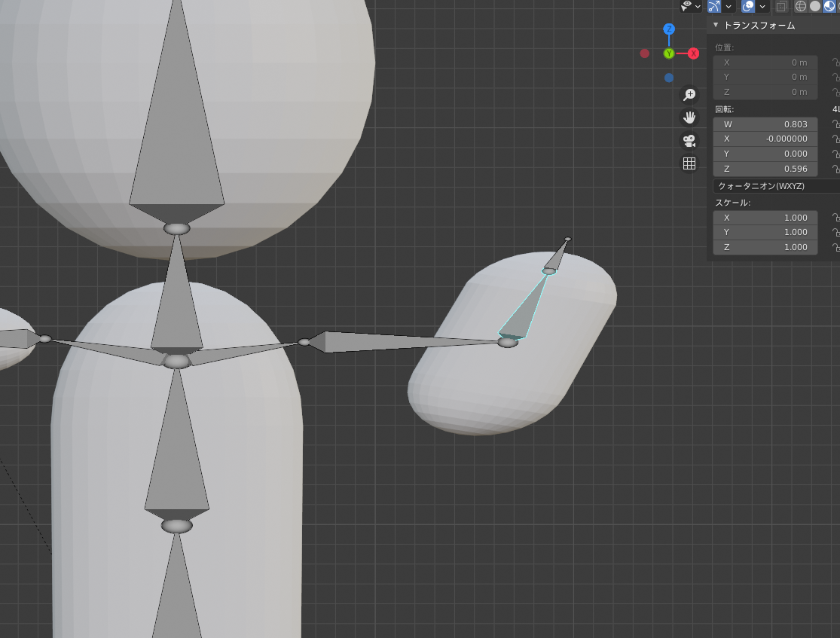Screen dimensions: 840x638
Task: Click the スケール Y field 1.000
Action: (765, 233)
